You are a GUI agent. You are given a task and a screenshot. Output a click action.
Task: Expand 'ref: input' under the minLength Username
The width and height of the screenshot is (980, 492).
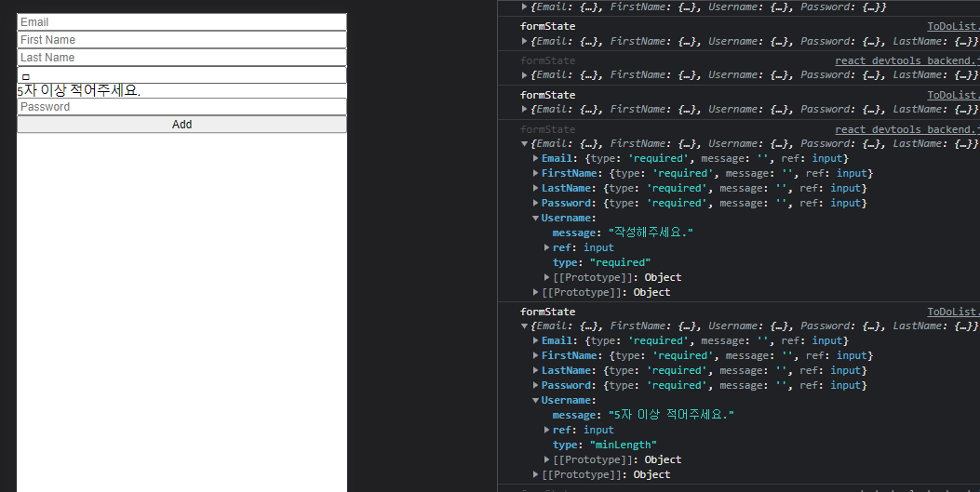[x=547, y=431]
